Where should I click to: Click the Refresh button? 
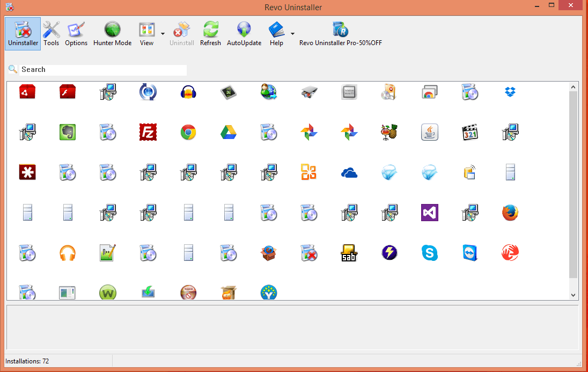pyautogui.click(x=210, y=34)
